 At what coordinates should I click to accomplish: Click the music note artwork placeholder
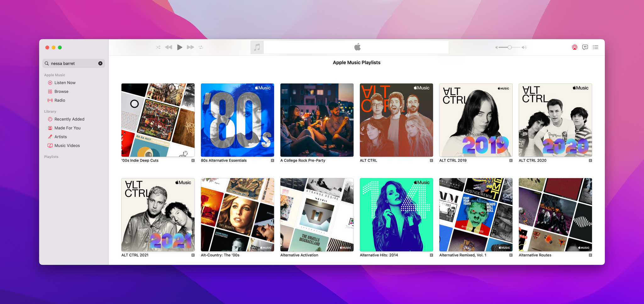pyautogui.click(x=257, y=47)
